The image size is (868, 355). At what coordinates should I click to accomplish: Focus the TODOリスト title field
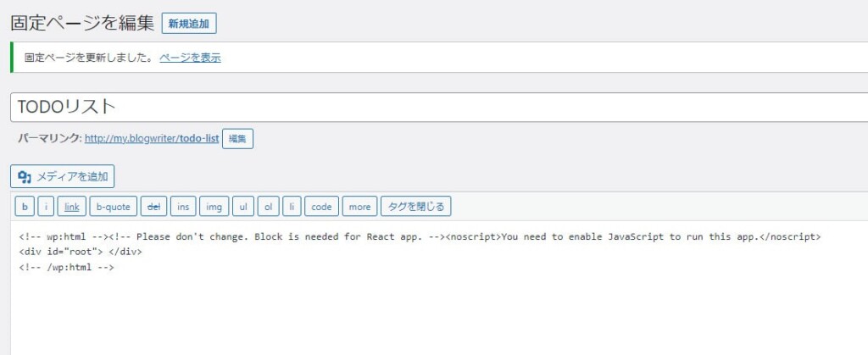(439, 108)
